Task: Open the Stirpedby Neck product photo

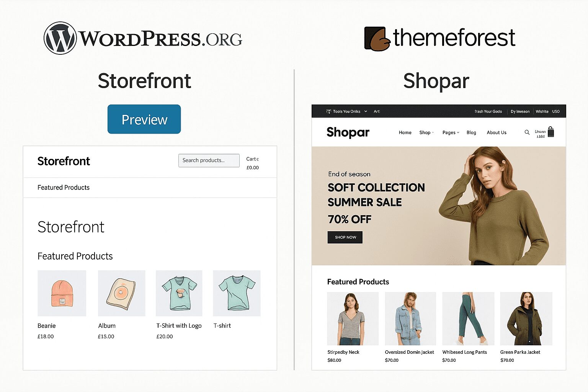Action: pos(353,318)
